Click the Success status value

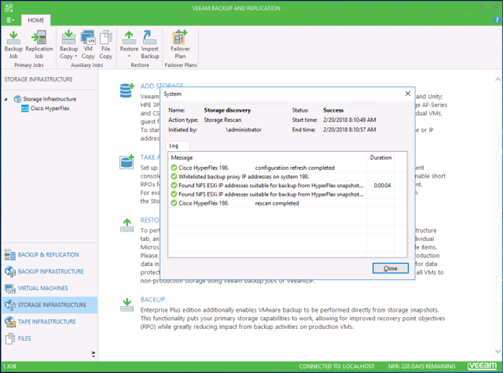coord(333,110)
